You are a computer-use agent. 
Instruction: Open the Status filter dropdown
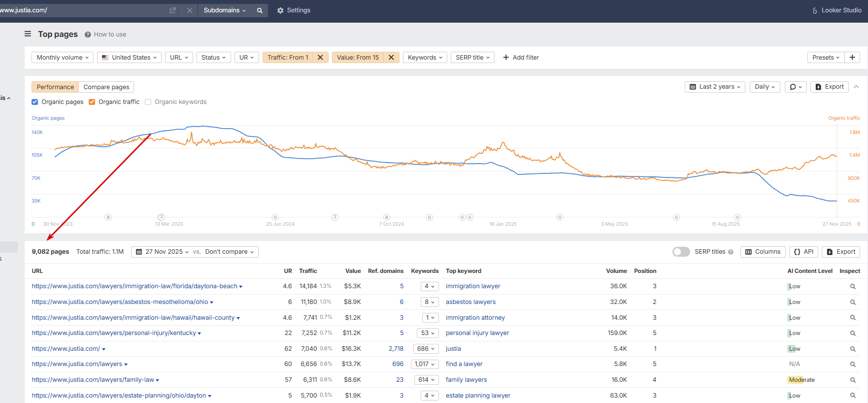(214, 58)
